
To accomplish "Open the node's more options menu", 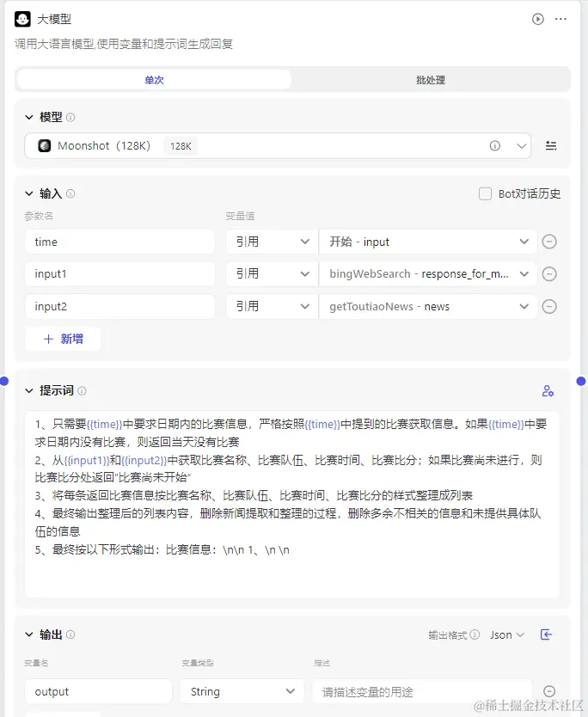I will pyautogui.click(x=560, y=19).
